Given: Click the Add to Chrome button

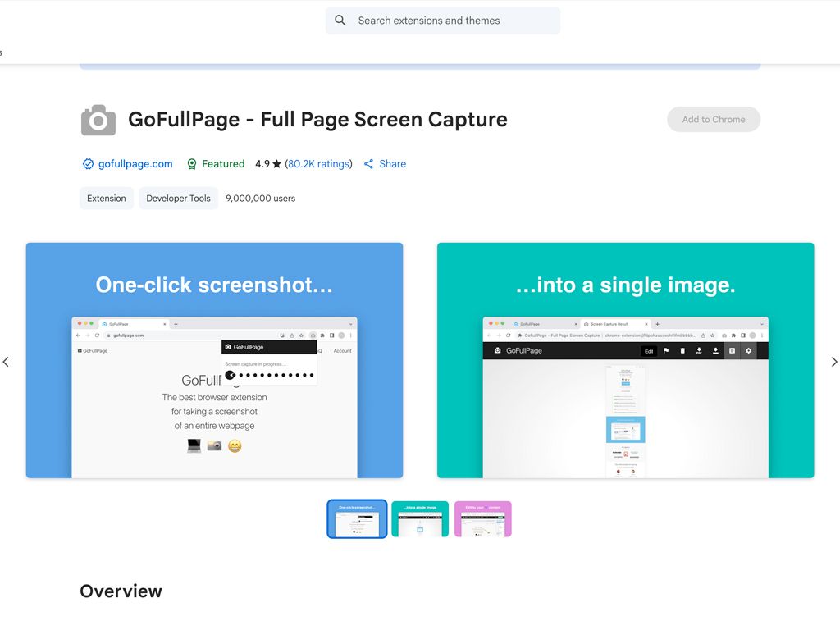Looking at the screenshot, I should click(713, 120).
